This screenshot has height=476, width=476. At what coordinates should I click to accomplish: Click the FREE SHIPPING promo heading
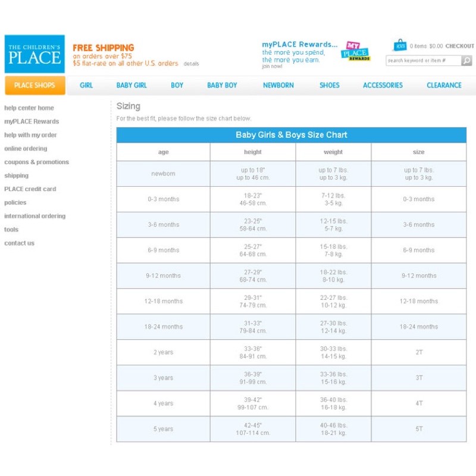103,48
